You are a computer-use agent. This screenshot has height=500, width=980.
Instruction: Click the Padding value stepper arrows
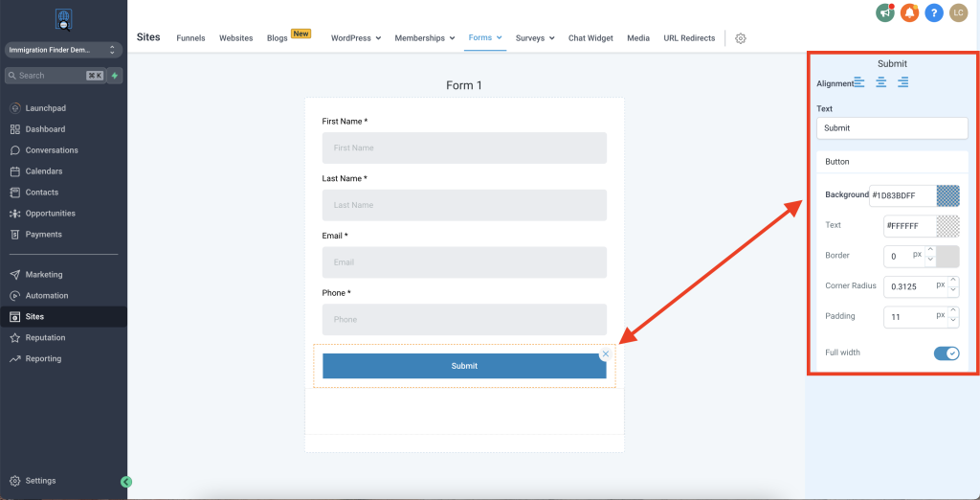952,316
